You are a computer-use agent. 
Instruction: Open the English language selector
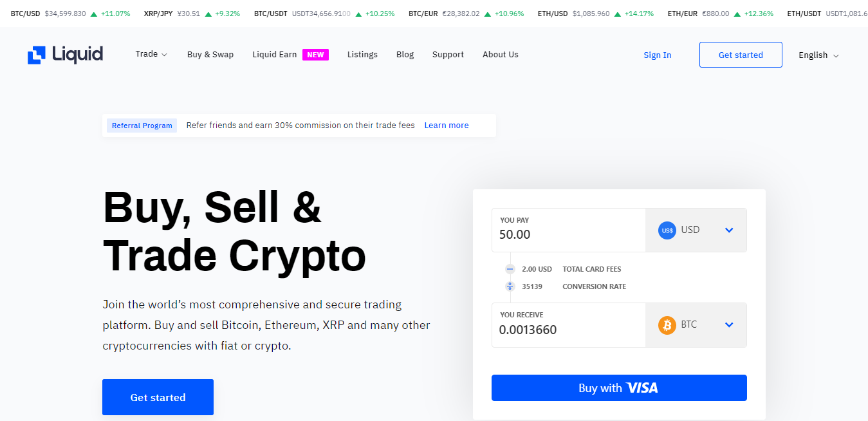pyautogui.click(x=818, y=55)
